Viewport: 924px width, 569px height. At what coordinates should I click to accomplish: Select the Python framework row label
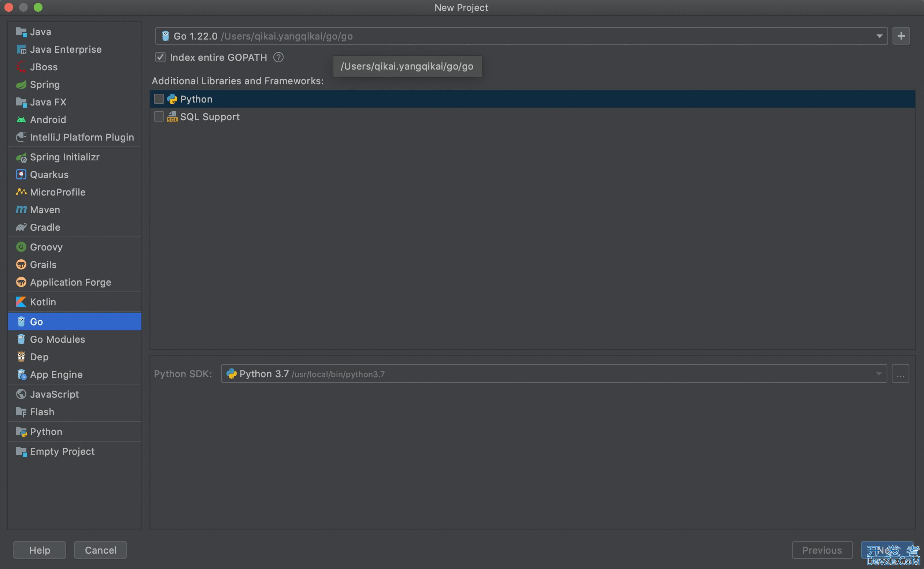[x=196, y=99]
